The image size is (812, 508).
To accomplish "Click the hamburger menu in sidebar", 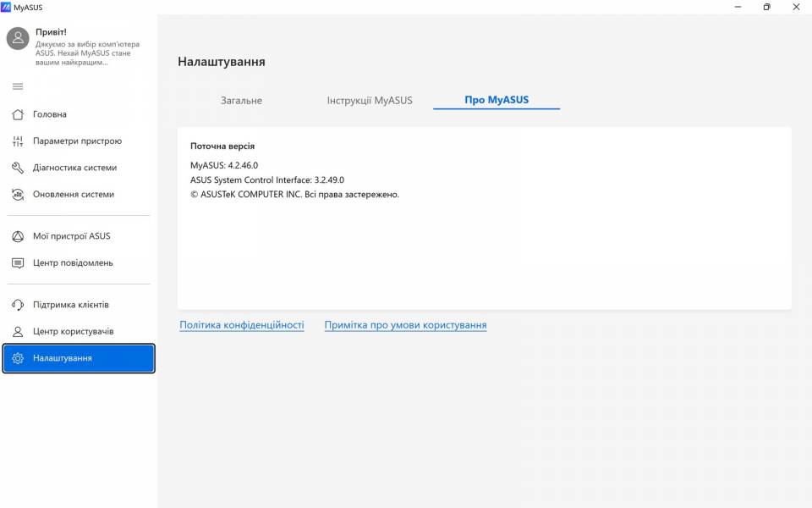I will [x=17, y=86].
